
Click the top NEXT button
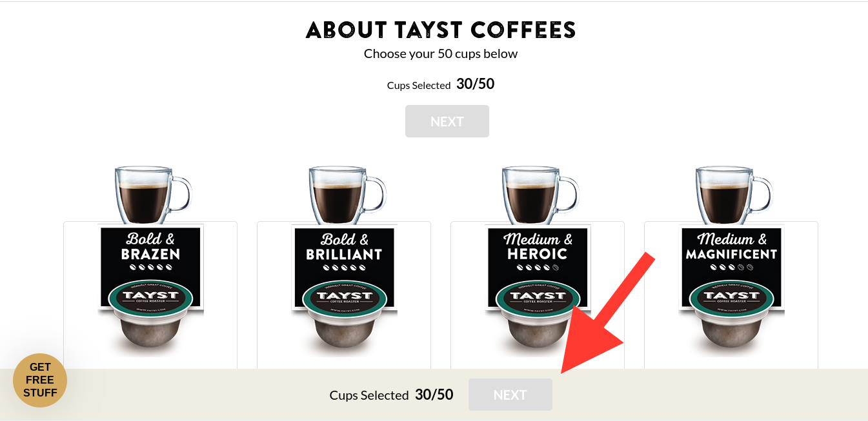click(447, 121)
